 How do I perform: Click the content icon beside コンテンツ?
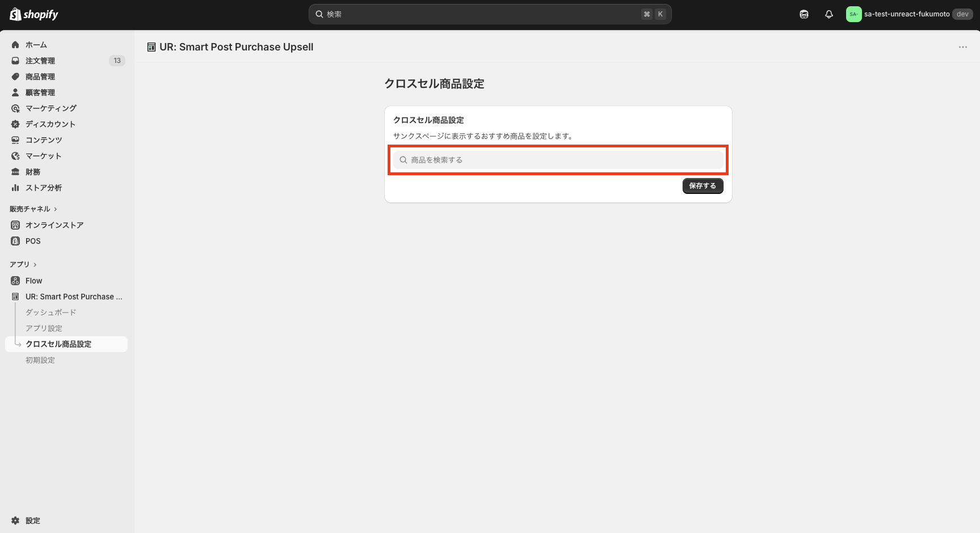coord(15,140)
